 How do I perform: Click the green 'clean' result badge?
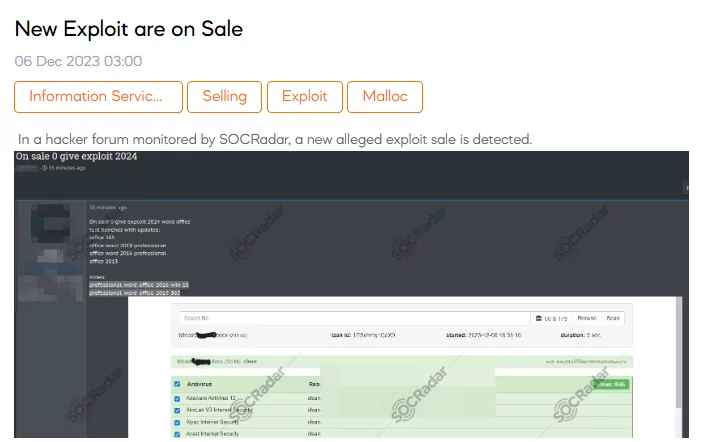(x=611, y=384)
